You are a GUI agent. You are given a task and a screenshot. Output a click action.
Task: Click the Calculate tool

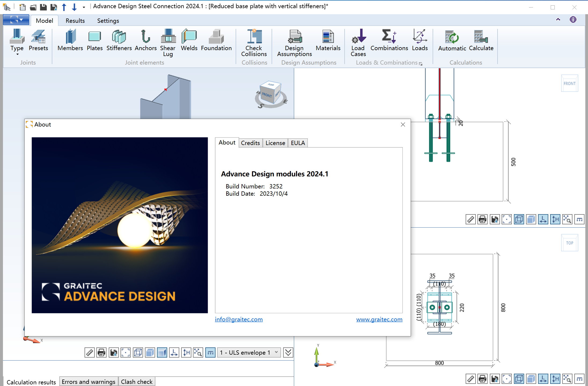coord(481,40)
